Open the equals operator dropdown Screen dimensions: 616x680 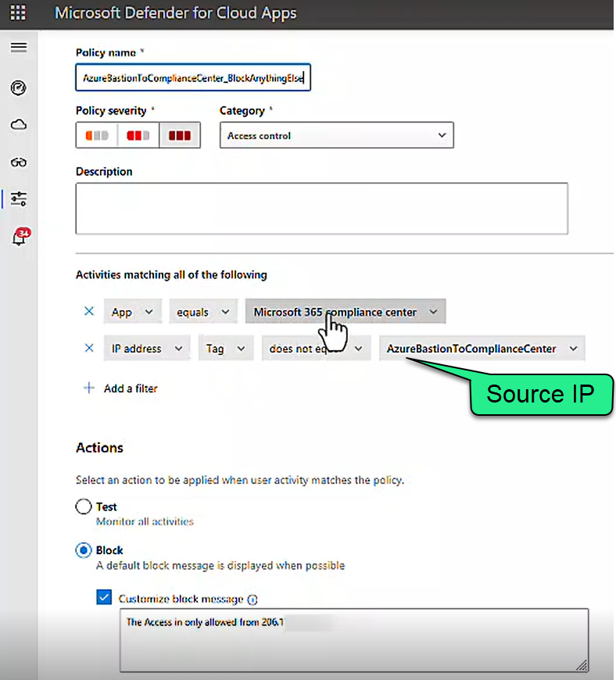203,311
